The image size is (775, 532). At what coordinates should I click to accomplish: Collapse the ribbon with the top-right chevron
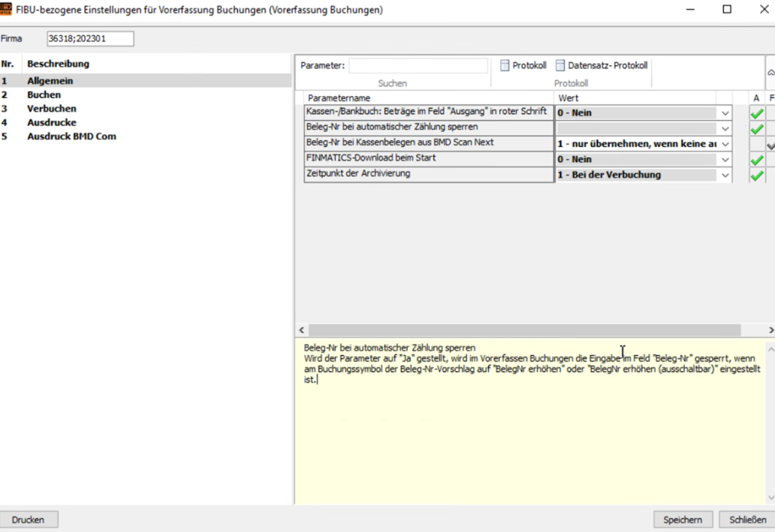(770, 74)
